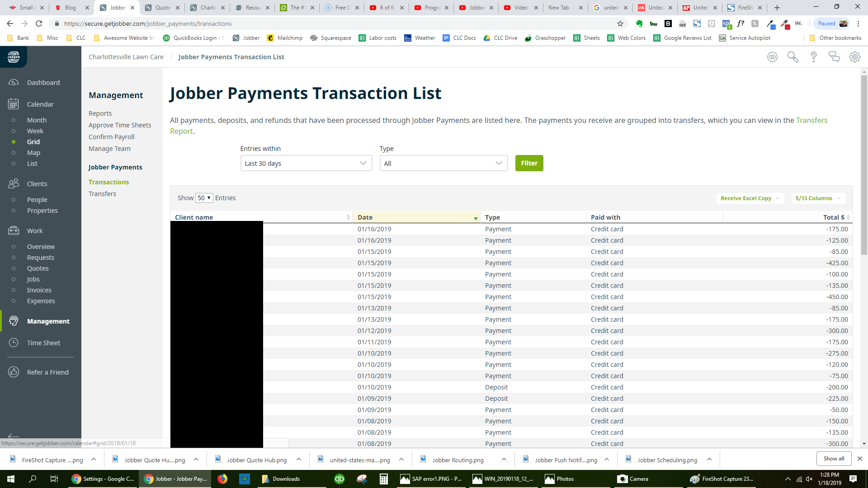This screenshot has width=868, height=488.
Task: Bookmark page with the star icon
Action: click(620, 23)
